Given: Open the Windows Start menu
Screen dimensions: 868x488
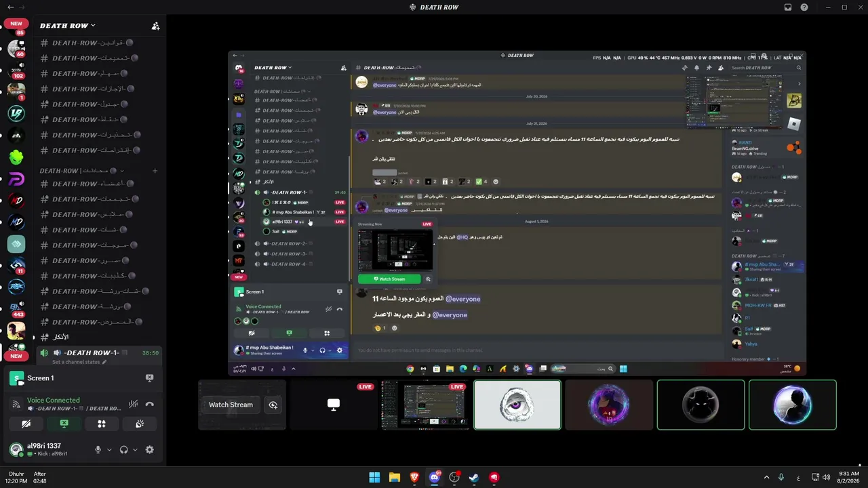Looking at the screenshot, I should (x=374, y=477).
